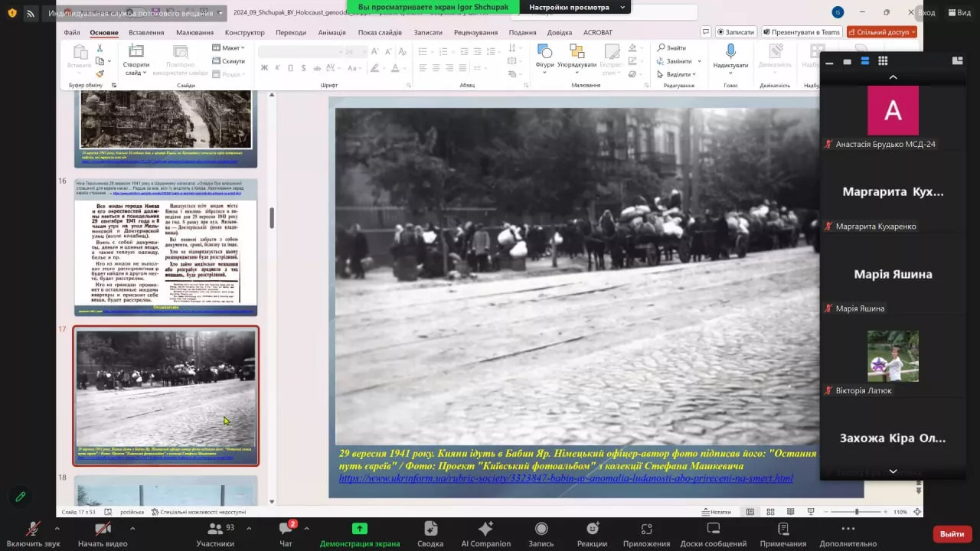Expand participants options arrow
The width and height of the screenshot is (980, 551).
(x=249, y=528)
